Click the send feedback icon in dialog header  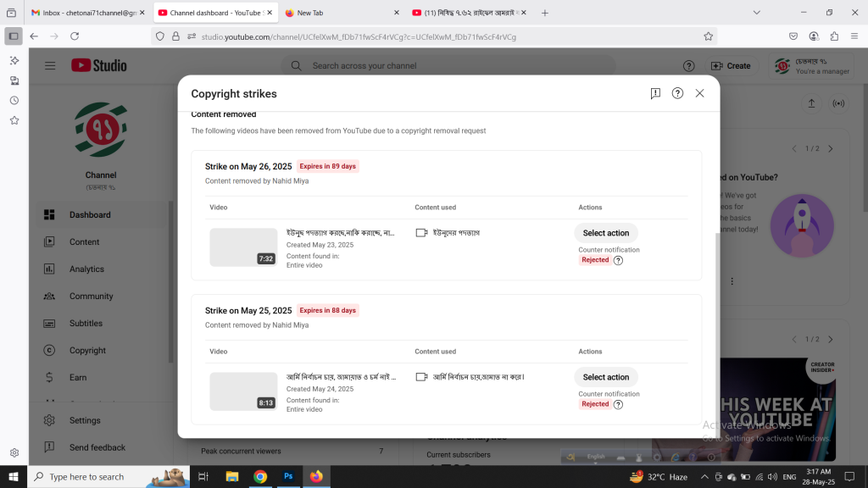coord(655,93)
